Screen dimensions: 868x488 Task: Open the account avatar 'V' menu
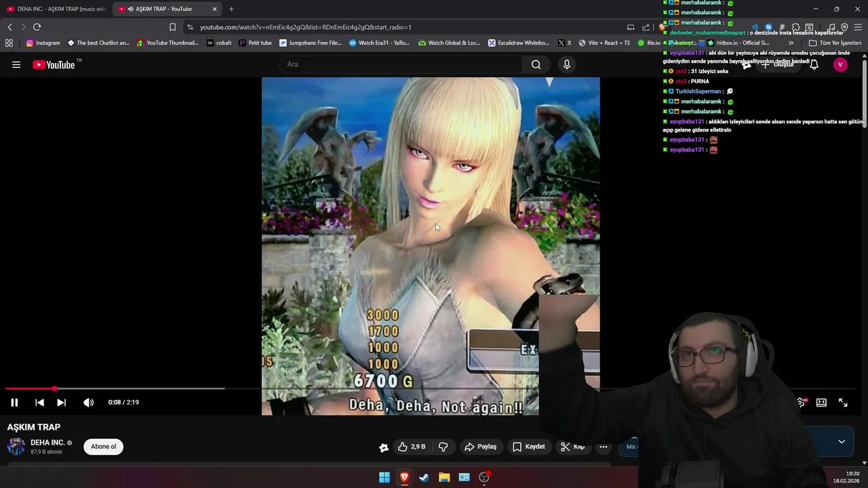[x=840, y=64]
